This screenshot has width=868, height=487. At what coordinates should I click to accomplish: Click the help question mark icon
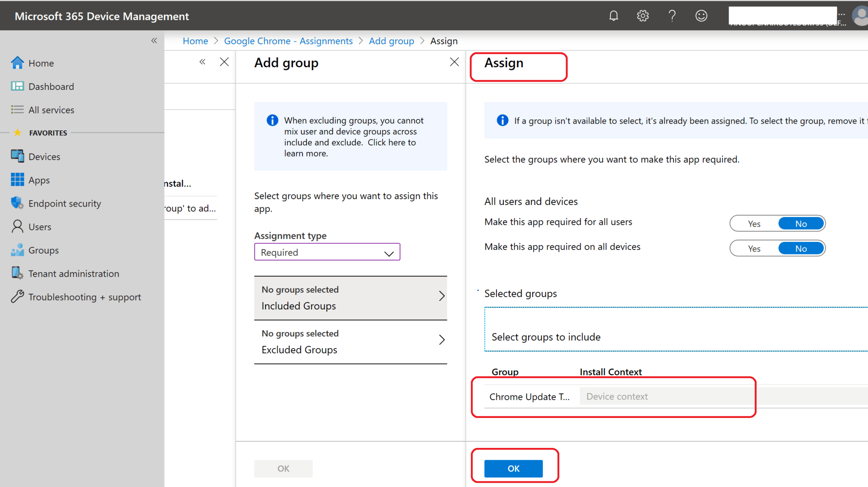(672, 16)
